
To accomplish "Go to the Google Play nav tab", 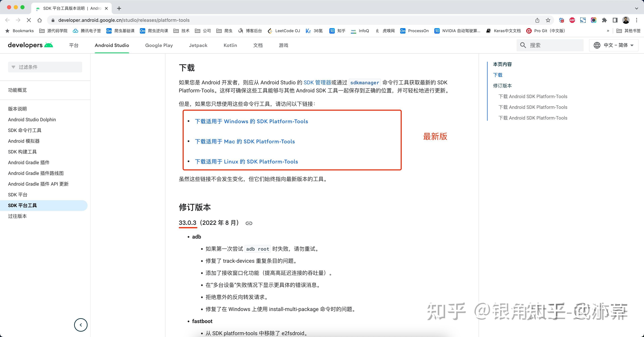I will 159,45.
